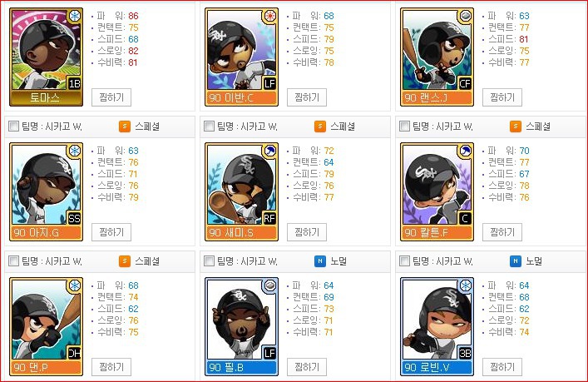Viewport: 588px width, 382px height.
Task: Open the 이반.C player card image
Action: click(x=241, y=57)
